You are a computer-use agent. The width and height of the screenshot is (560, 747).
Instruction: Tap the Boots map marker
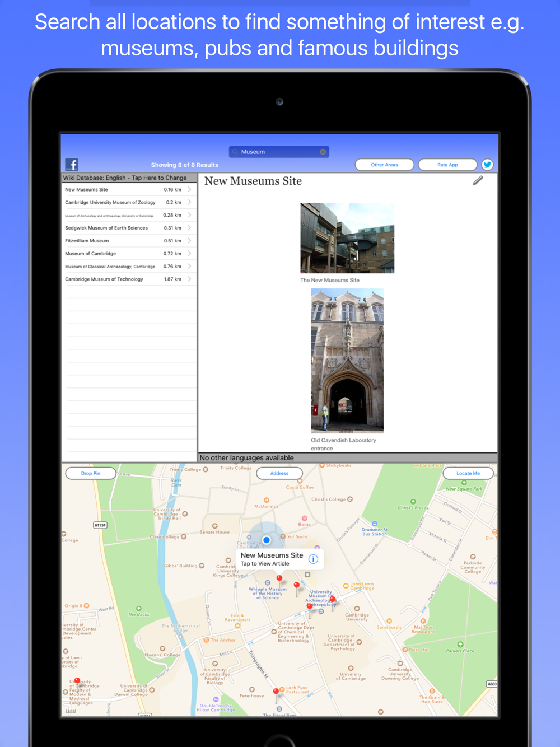tap(305, 519)
